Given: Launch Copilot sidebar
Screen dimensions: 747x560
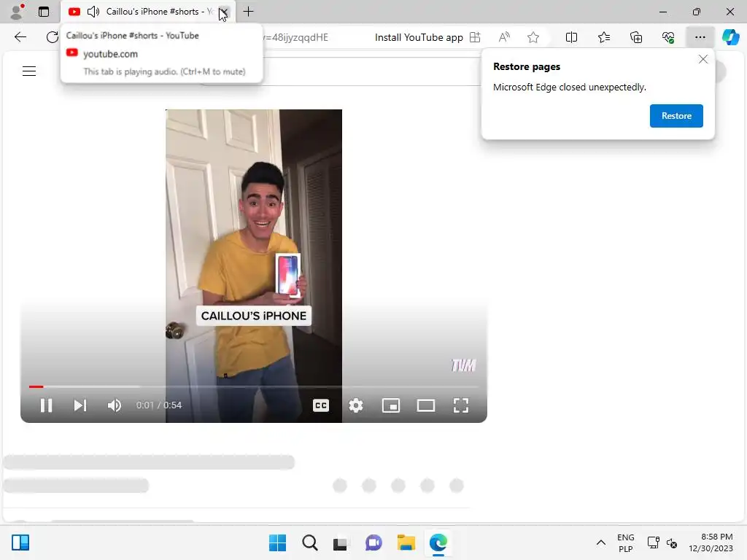Looking at the screenshot, I should 730,37.
